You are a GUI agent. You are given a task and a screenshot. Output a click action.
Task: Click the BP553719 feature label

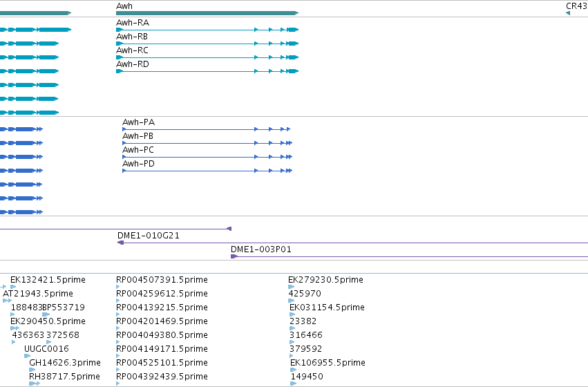(64, 308)
